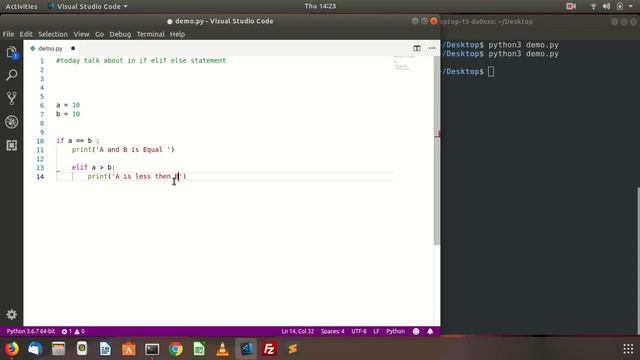Click the Visual Studio Code dock icon
This screenshot has width=640, height=360.
(x=246, y=349)
